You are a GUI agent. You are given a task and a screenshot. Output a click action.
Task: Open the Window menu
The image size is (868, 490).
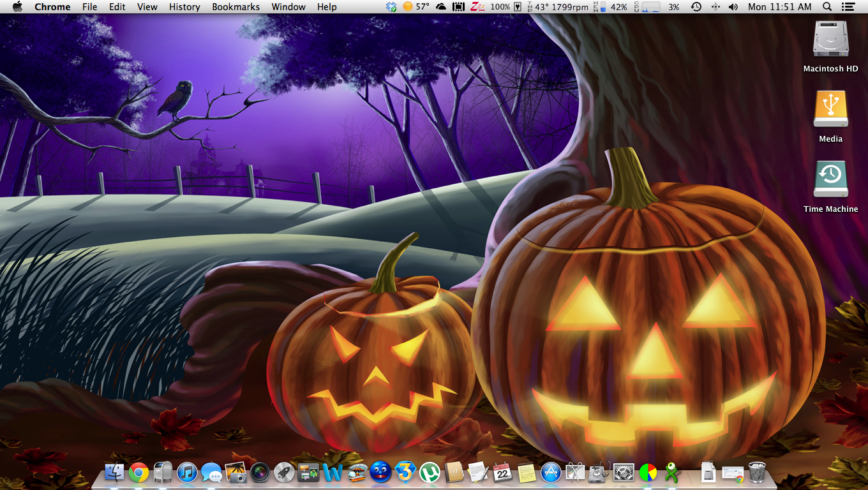[x=288, y=7]
